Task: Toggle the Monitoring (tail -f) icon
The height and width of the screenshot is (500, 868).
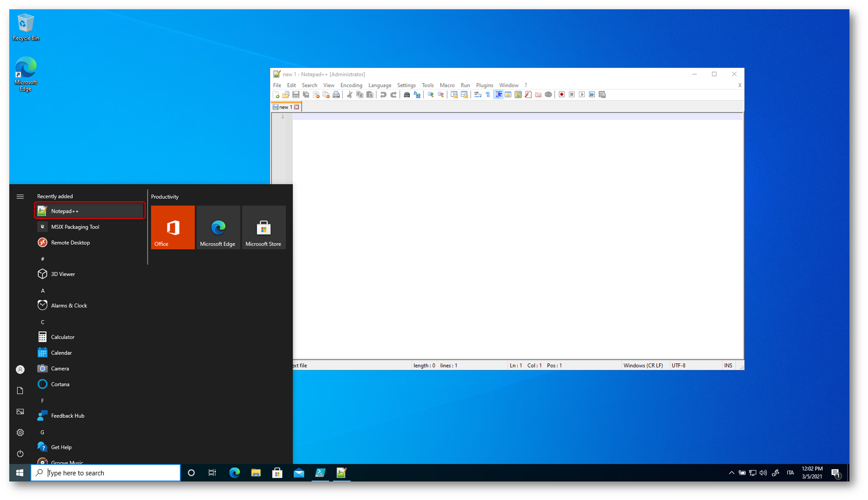Action: [549, 95]
